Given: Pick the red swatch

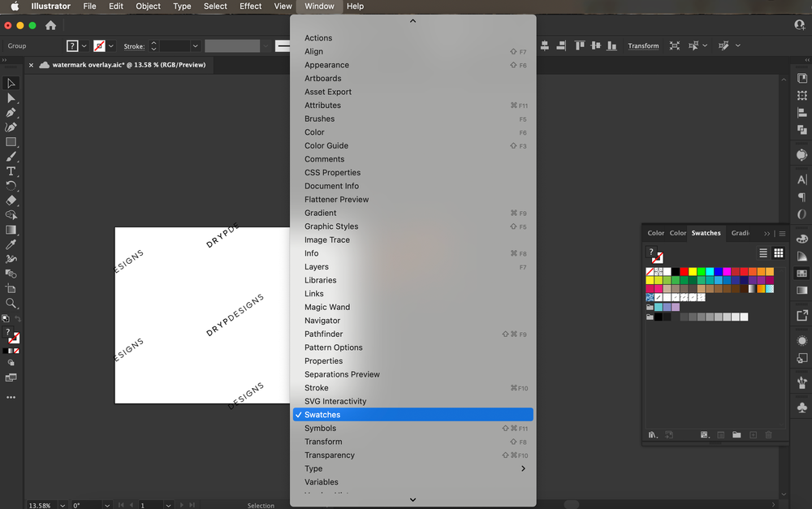Looking at the screenshot, I should coord(684,272).
